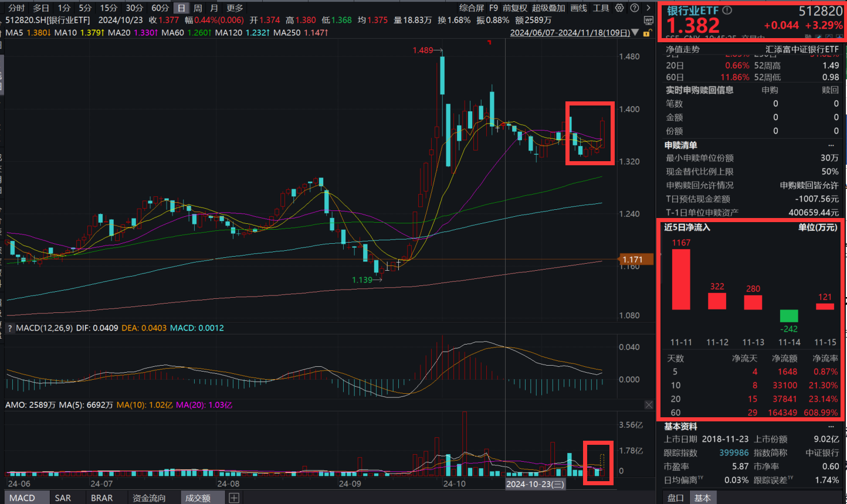Close the AMO volume sub-panel with X

pyautogui.click(x=649, y=405)
